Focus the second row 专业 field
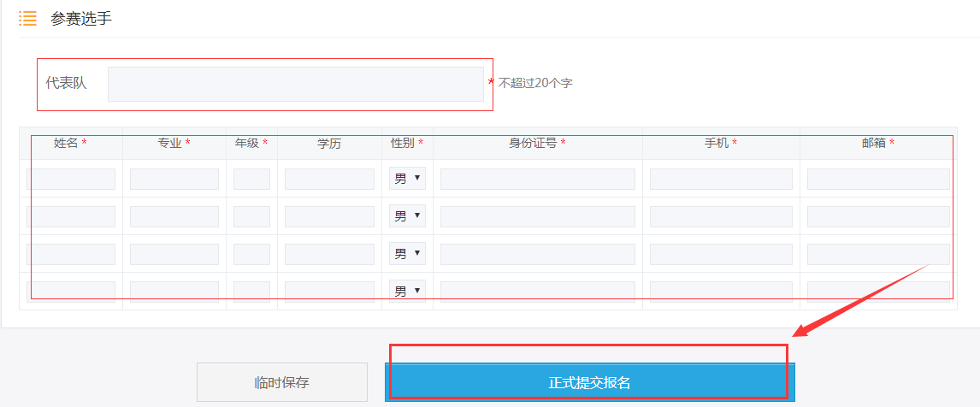Viewport: 980px width, 407px height. (174, 216)
